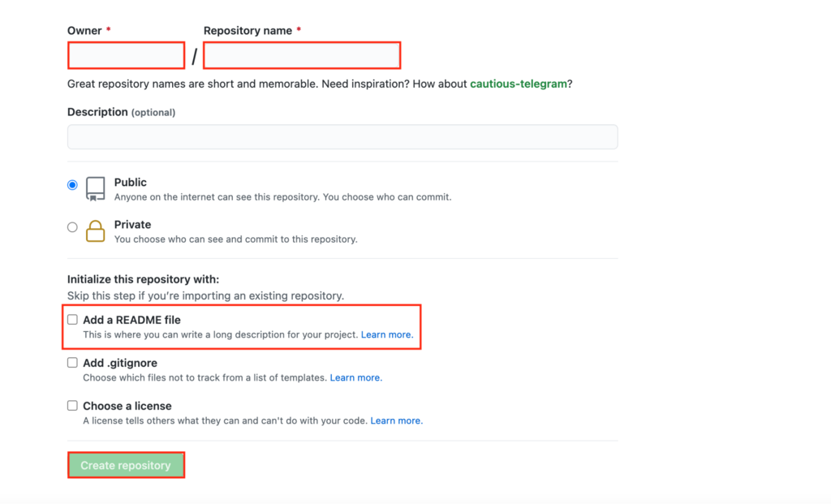Image resolution: width=831 pixels, height=504 pixels.
Task: Click the Owner required asterisk label
Action: 107,30
